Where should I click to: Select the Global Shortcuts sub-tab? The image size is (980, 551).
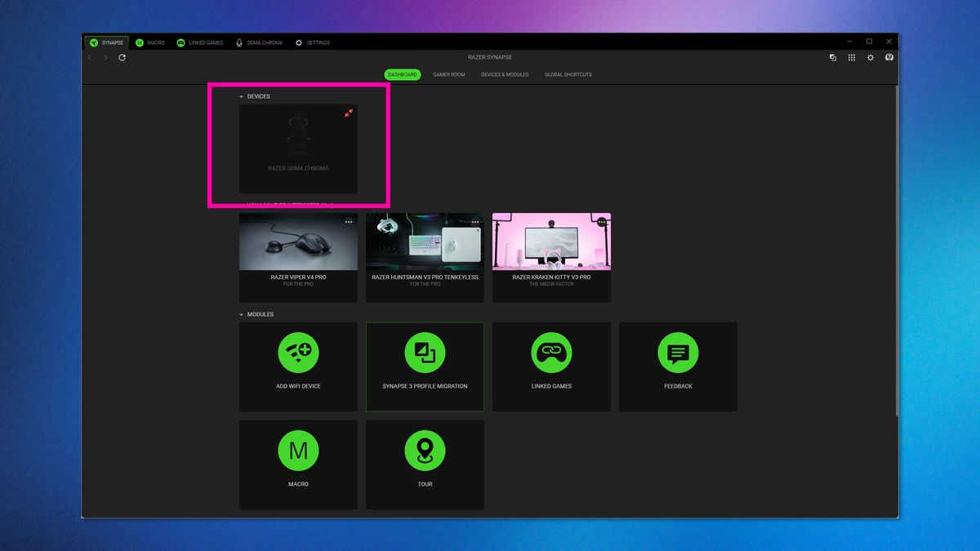click(x=568, y=74)
